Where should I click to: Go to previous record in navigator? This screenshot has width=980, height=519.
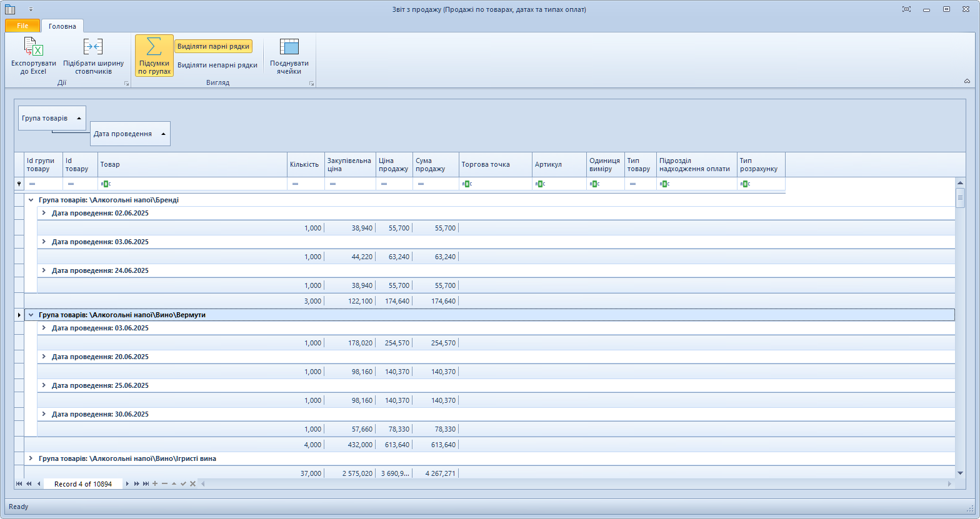[39, 484]
